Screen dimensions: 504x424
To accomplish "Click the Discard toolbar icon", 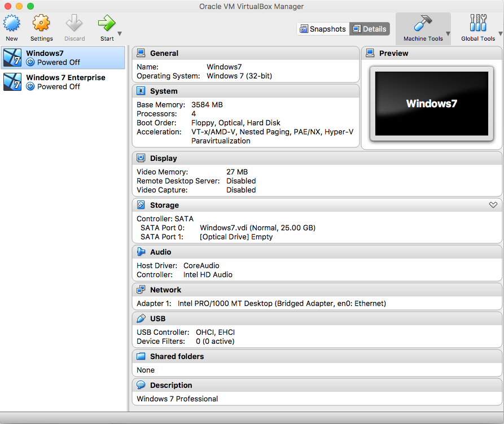I will (x=74, y=24).
